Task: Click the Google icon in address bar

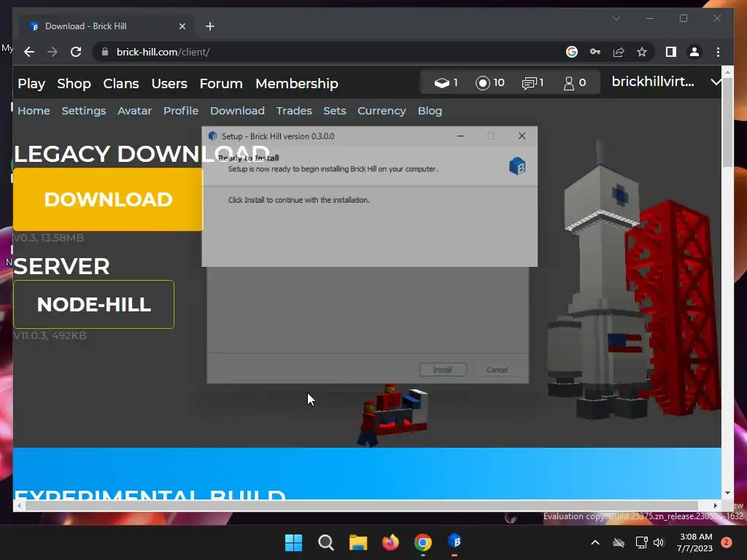Action: 572,52
